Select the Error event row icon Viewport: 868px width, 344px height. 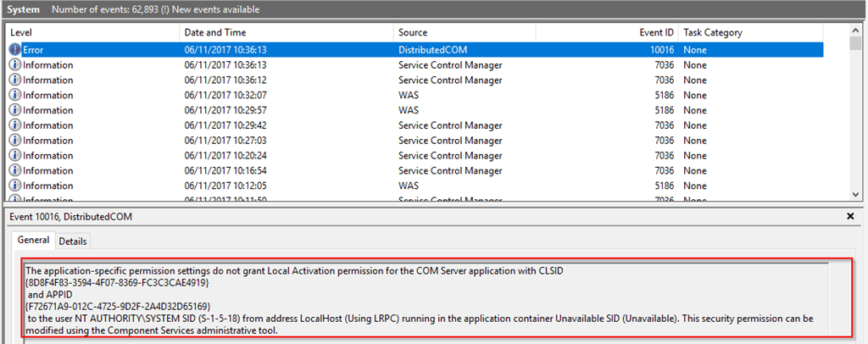point(15,50)
